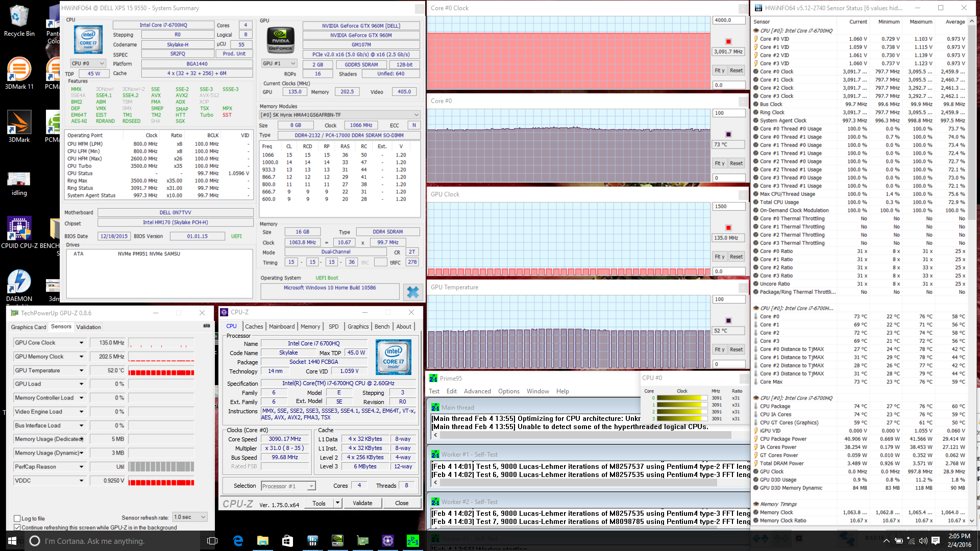Expand the SK Hynix memory module dropdown

[339, 115]
